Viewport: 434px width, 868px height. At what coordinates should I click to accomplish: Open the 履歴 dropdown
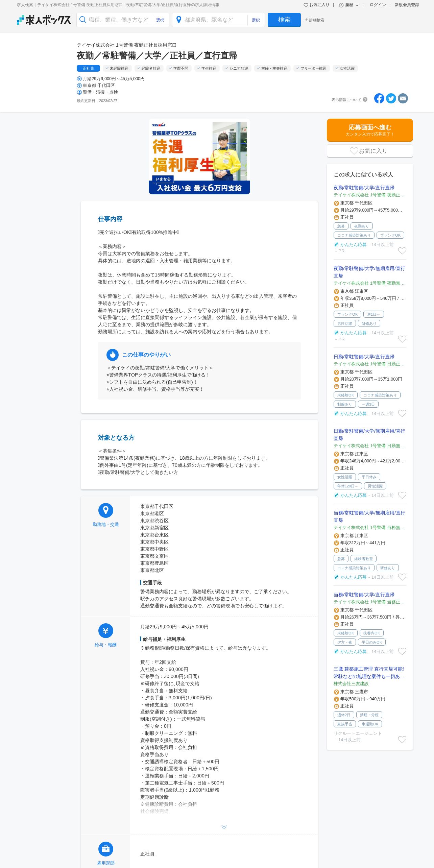pyautogui.click(x=349, y=5)
